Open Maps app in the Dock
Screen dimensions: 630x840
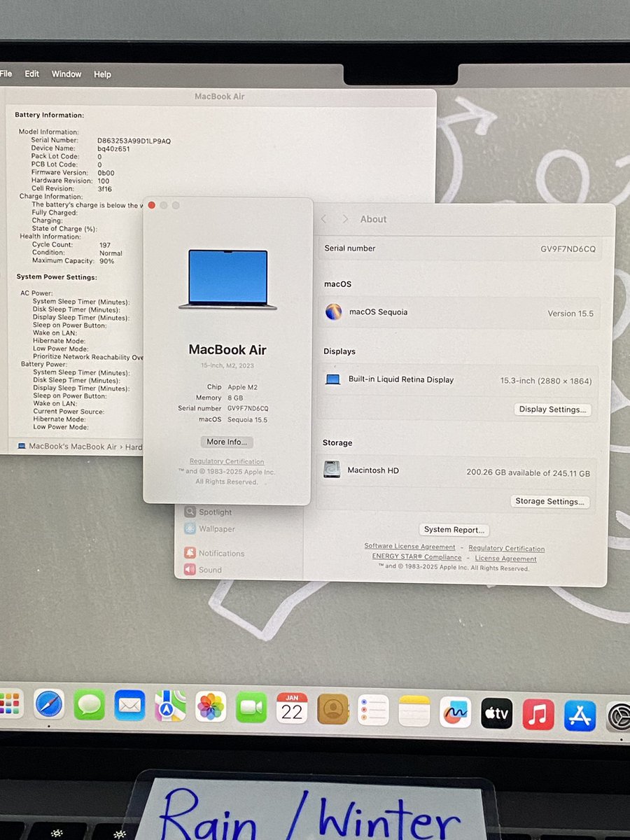(170, 706)
